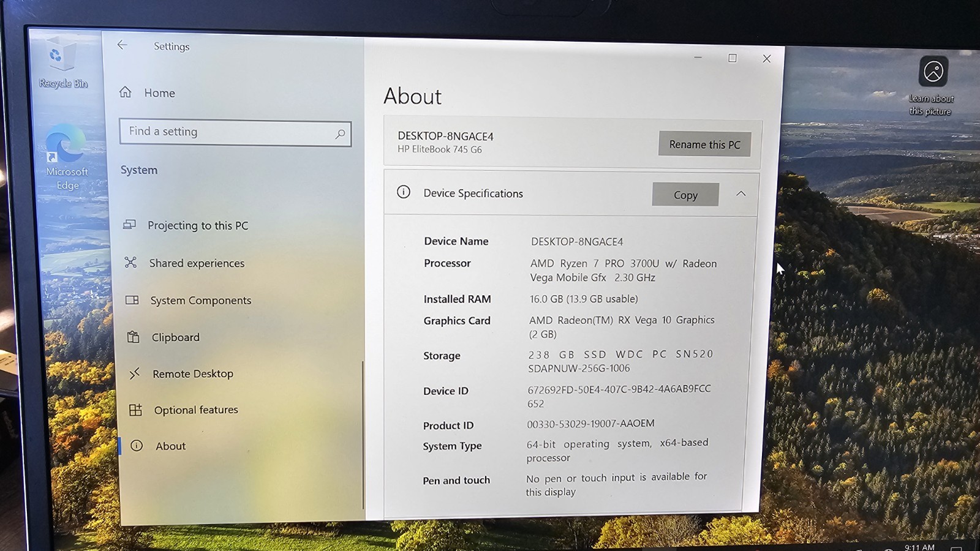980x551 pixels.
Task: Click the Home house icon
Action: [126, 92]
